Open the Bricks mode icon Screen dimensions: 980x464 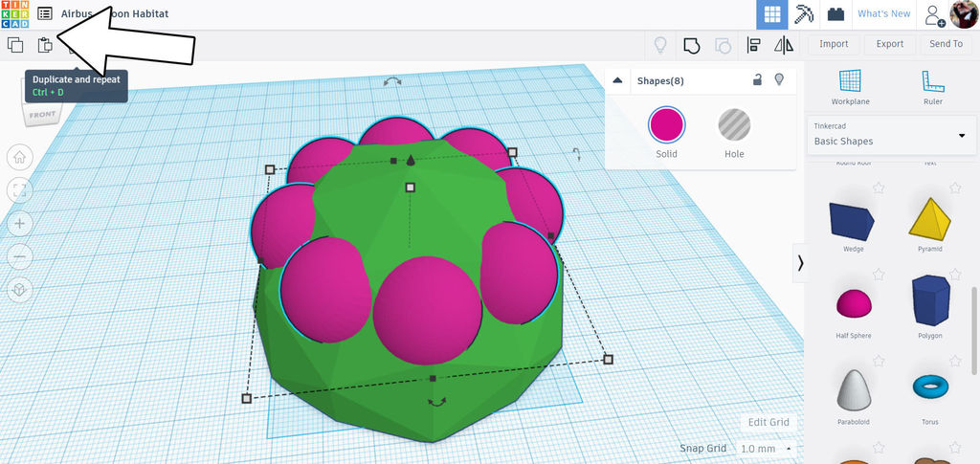click(835, 14)
